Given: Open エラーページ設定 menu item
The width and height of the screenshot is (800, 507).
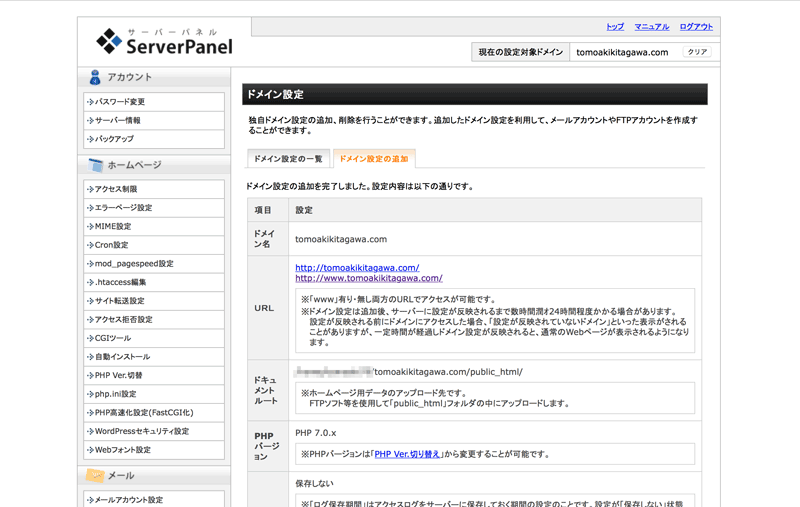Looking at the screenshot, I should [x=154, y=208].
